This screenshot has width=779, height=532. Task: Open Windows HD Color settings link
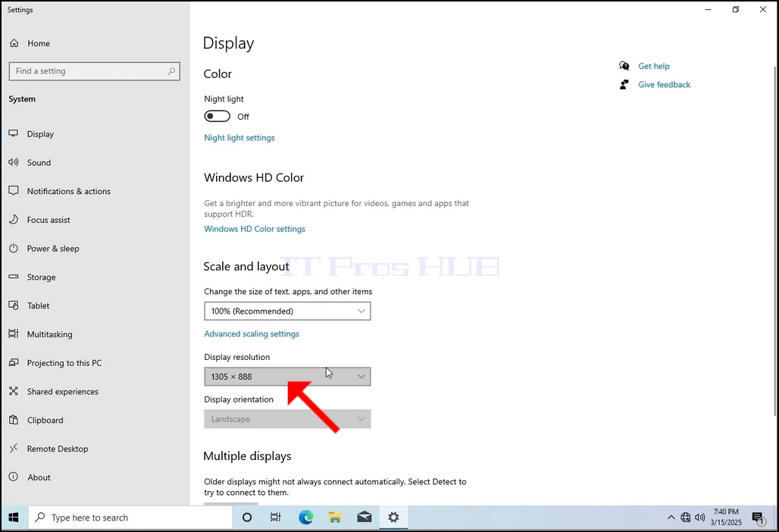coord(255,229)
